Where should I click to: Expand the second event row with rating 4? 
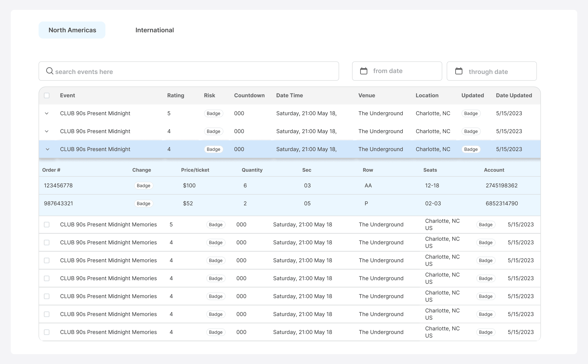point(47,131)
